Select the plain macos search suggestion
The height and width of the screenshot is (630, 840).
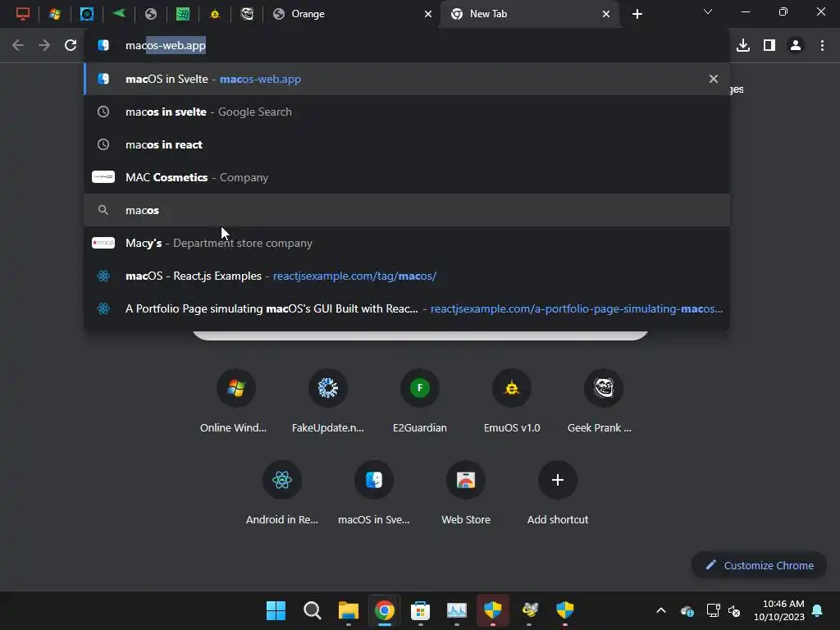[407, 210]
